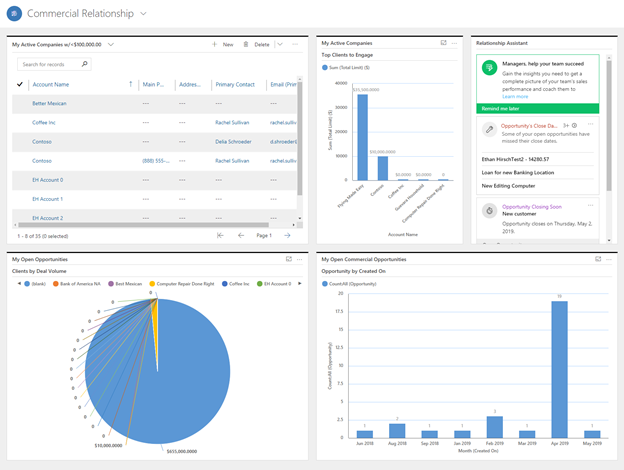Go to the next page of records
Image resolution: width=624 pixels, height=470 pixels.
(x=288, y=235)
